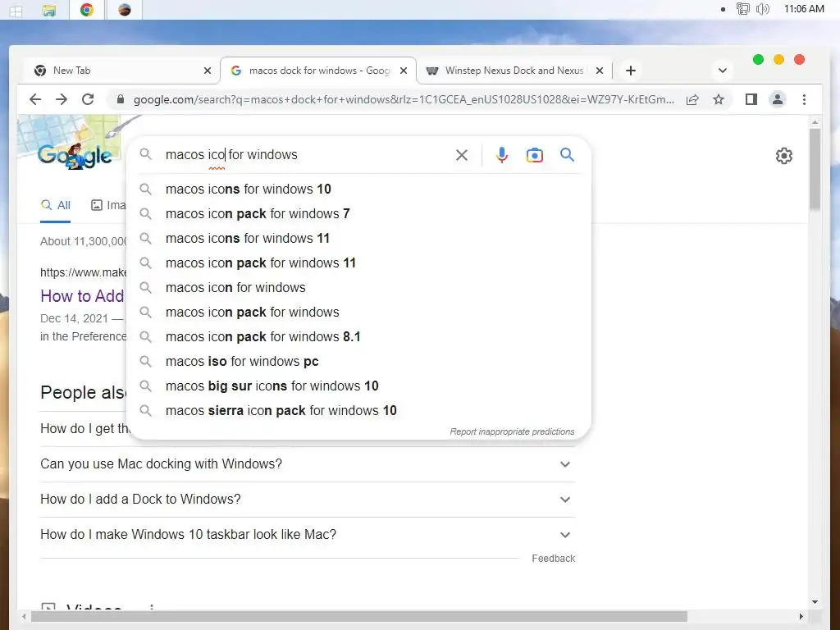Close the macos dock for windows tab
This screenshot has height=630, width=840.
[404, 71]
